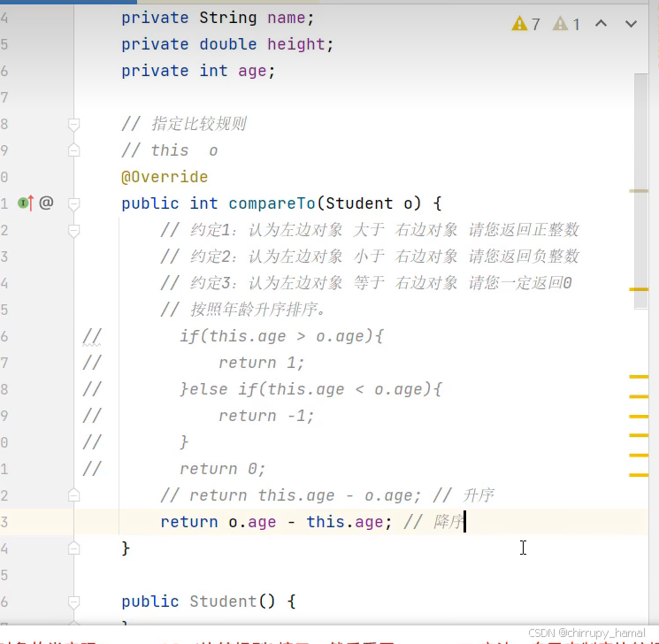Click the editor vertical scrollbar thumb

click(x=641, y=191)
